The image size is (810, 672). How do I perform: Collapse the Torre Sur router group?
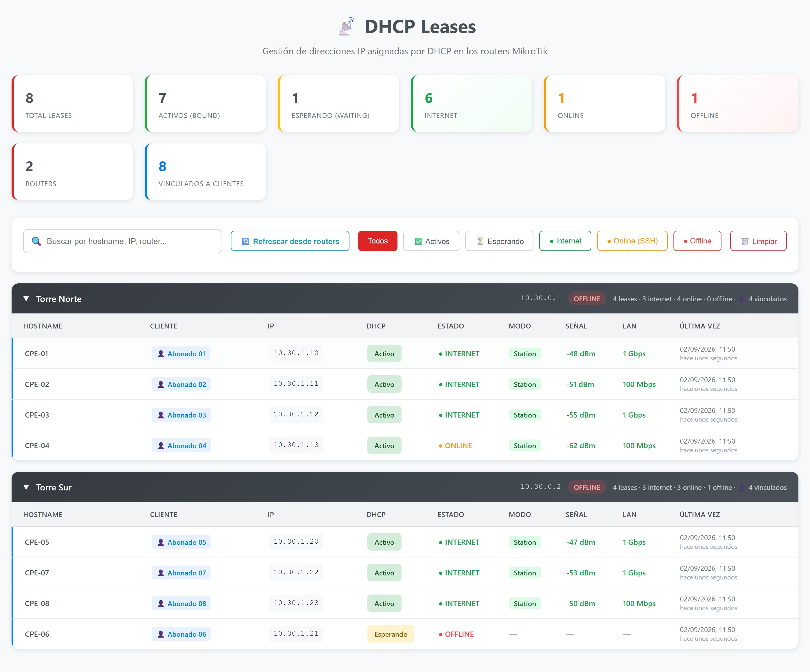[x=26, y=487]
